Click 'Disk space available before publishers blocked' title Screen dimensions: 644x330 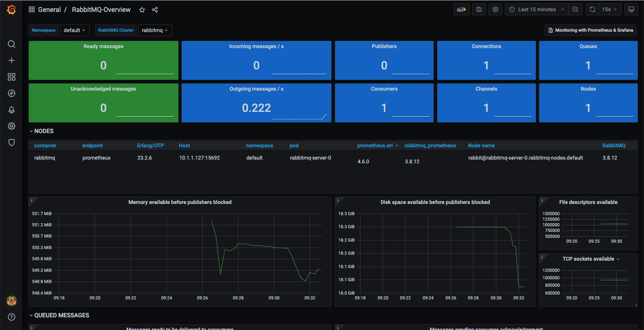435,202
